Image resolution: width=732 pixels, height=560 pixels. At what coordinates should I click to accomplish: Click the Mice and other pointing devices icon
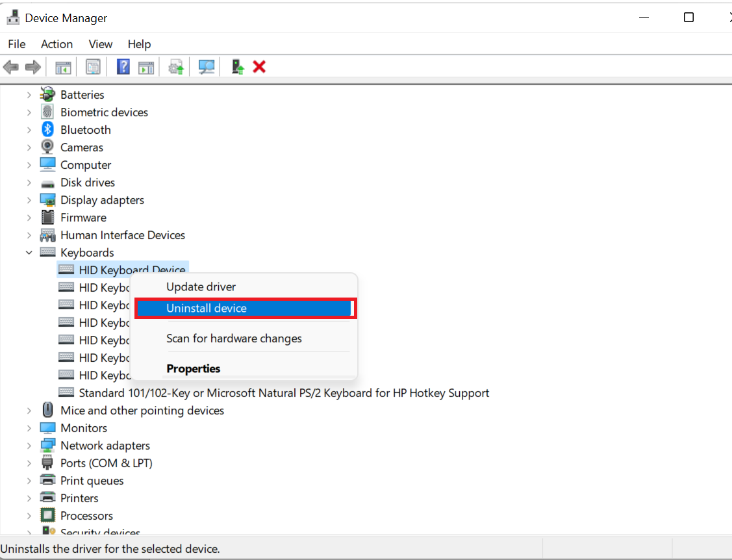coord(47,410)
